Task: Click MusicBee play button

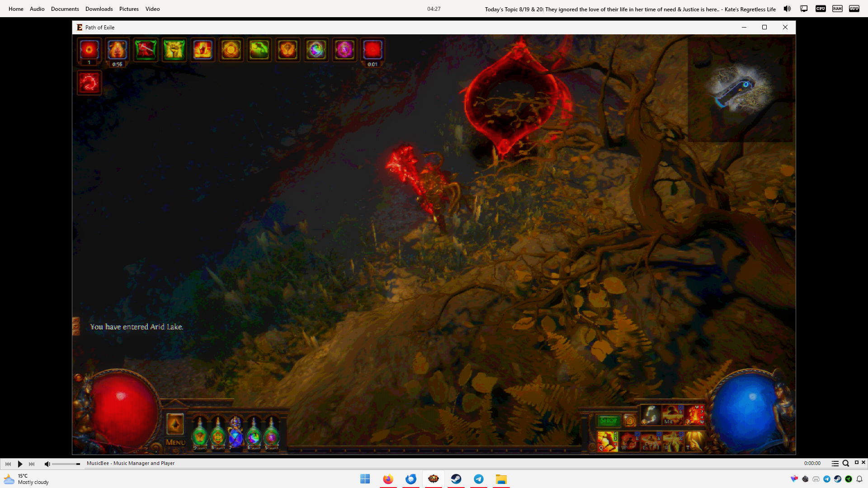Action: coord(20,464)
